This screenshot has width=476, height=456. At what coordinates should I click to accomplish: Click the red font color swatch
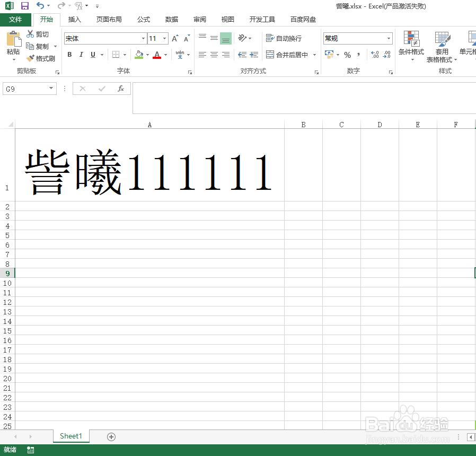pyautogui.click(x=157, y=58)
